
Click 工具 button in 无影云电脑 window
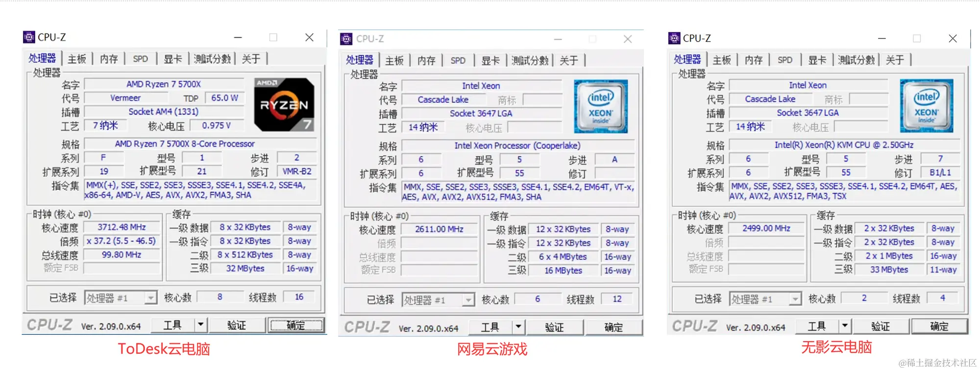pyautogui.click(x=817, y=326)
